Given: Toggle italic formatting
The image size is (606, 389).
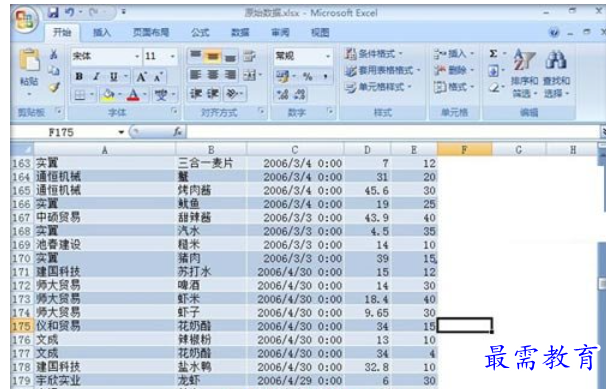Looking at the screenshot, I should 97,76.
